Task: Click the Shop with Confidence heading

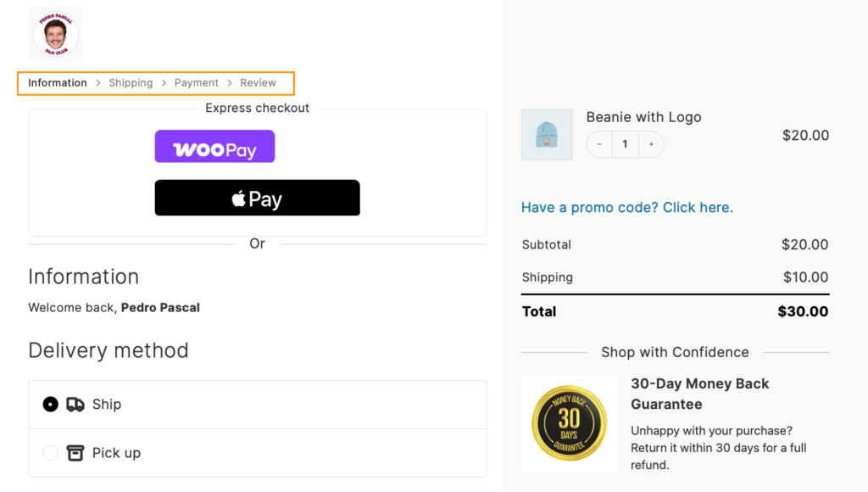Action: 675,352
